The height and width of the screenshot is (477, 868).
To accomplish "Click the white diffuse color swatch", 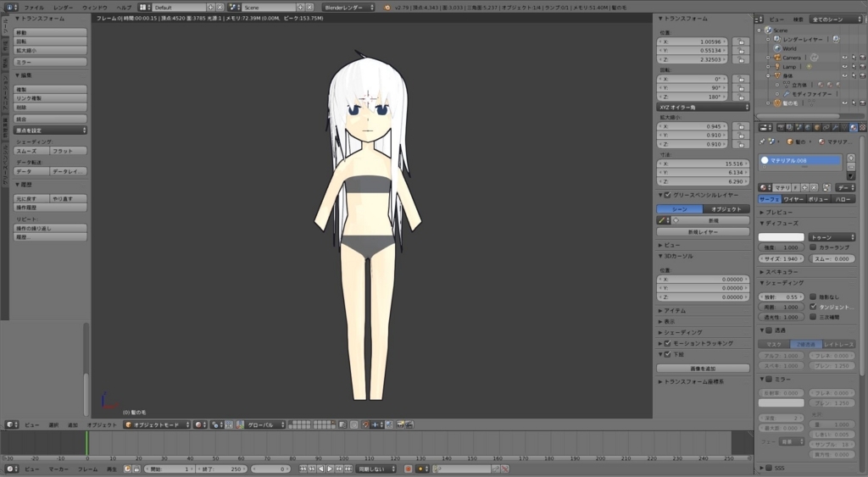I will pos(780,237).
